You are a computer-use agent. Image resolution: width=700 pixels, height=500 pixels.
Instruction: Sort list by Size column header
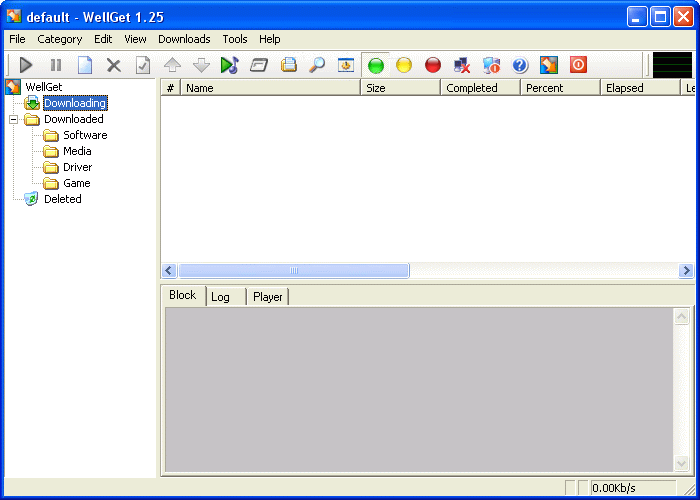coord(400,88)
